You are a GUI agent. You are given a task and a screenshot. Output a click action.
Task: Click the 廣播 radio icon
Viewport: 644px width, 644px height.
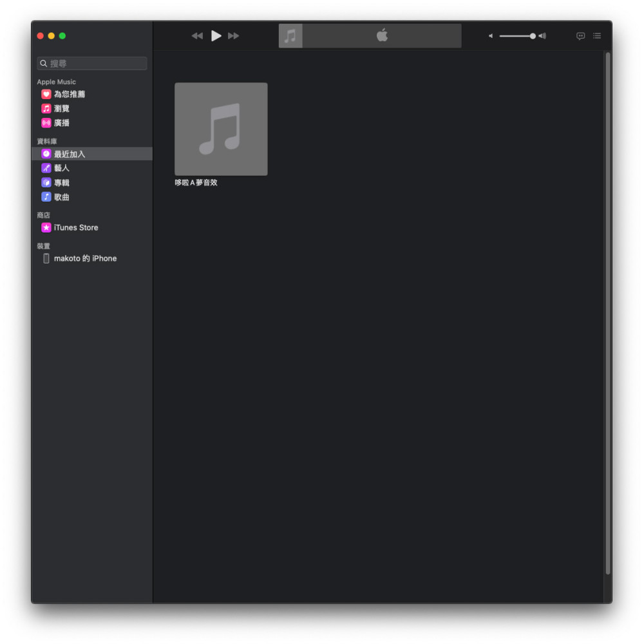pos(46,123)
